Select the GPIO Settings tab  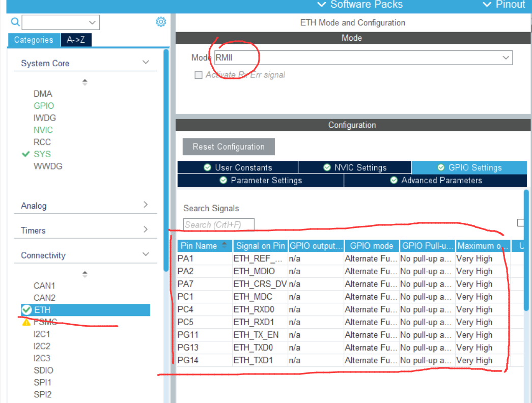[469, 167]
